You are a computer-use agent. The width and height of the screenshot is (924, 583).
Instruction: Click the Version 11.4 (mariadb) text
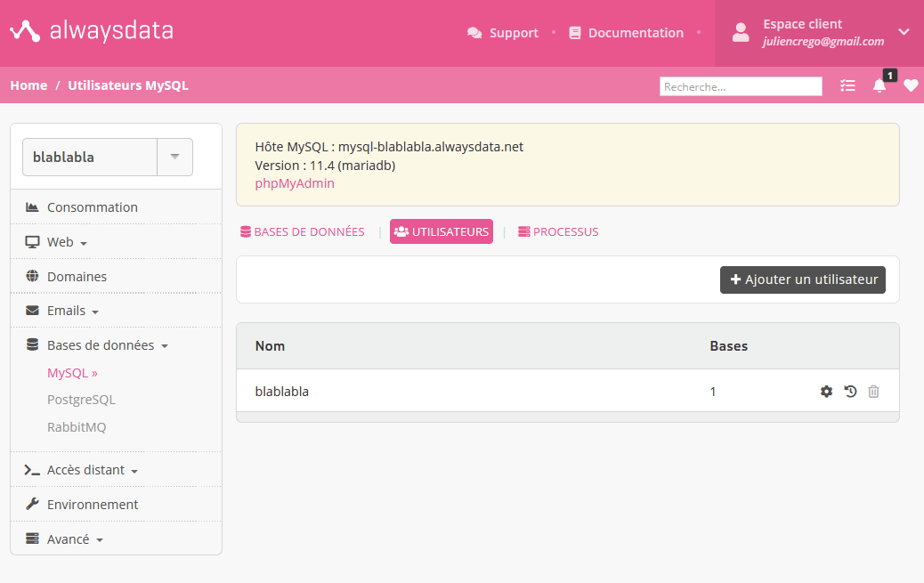[x=325, y=166]
